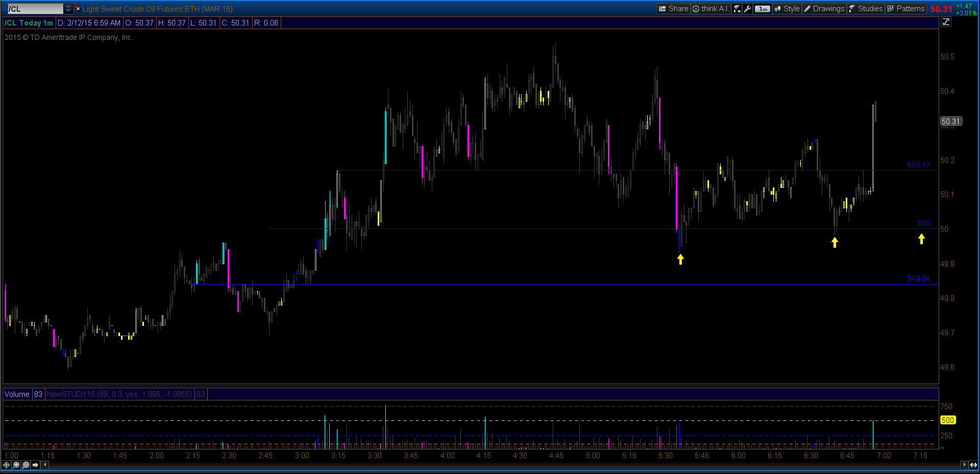Click the zoom out magnifier icon

point(26,465)
